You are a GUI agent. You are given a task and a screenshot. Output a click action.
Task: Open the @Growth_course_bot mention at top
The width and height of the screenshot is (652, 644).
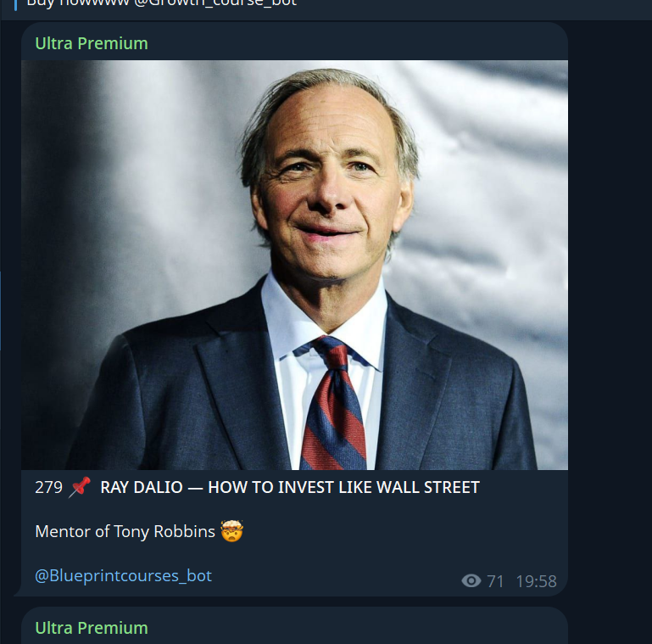(x=211, y=3)
